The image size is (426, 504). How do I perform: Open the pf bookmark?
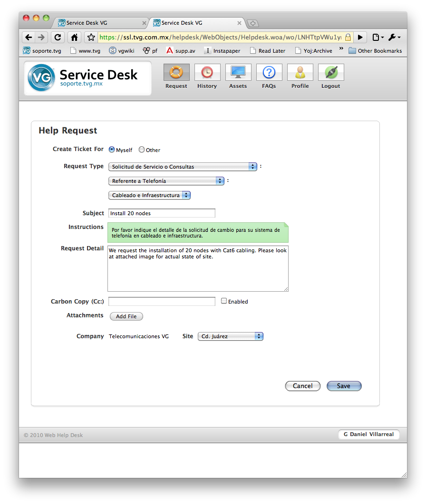[150, 51]
